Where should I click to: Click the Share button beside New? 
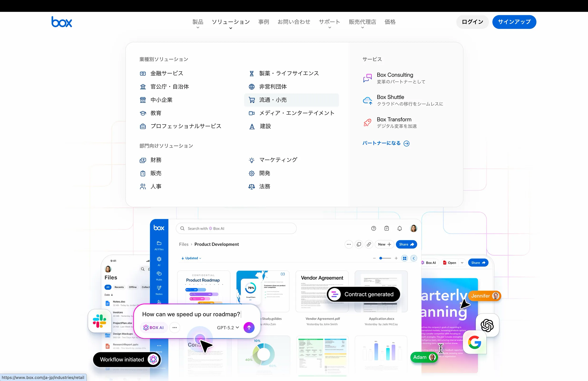tap(407, 244)
